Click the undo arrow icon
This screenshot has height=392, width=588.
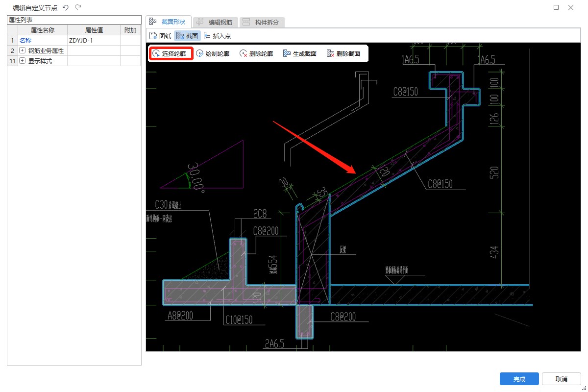pos(66,7)
